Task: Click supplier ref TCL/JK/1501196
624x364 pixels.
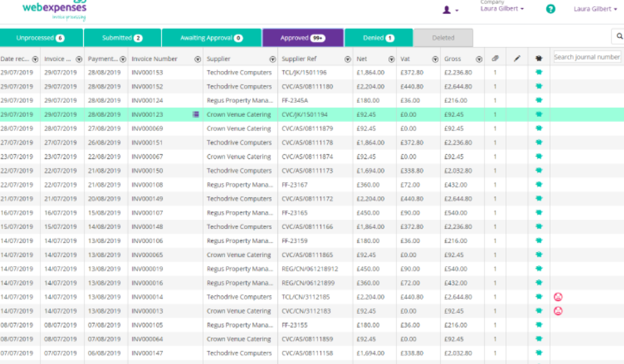Action: click(x=304, y=72)
